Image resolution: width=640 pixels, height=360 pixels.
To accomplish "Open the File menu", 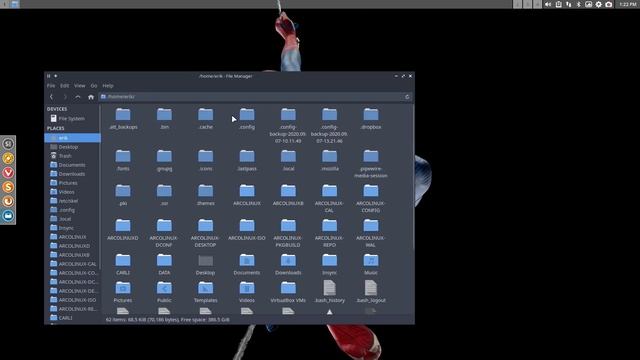I will [x=51, y=86].
